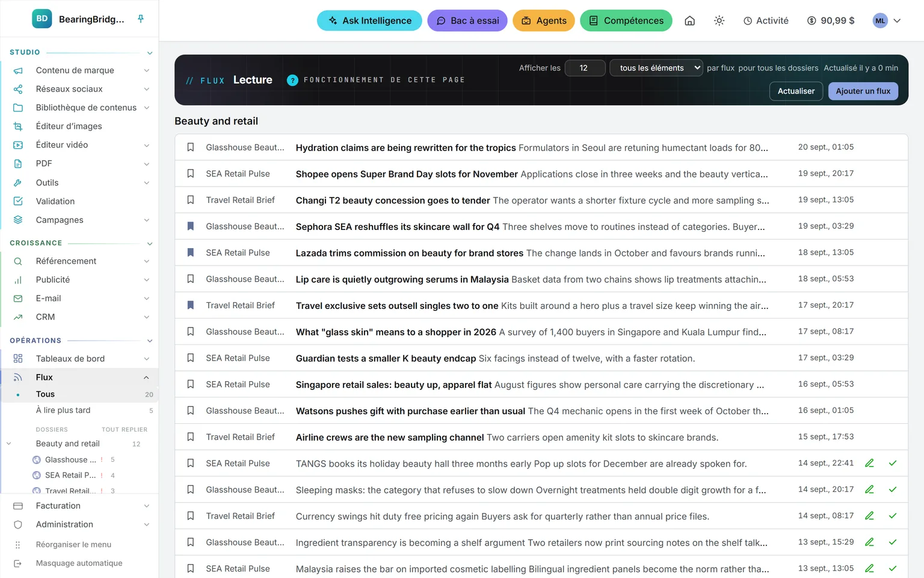The image size is (924, 578).
Task: Click the Réorganiser le menu grip icon
Action: (x=18, y=545)
